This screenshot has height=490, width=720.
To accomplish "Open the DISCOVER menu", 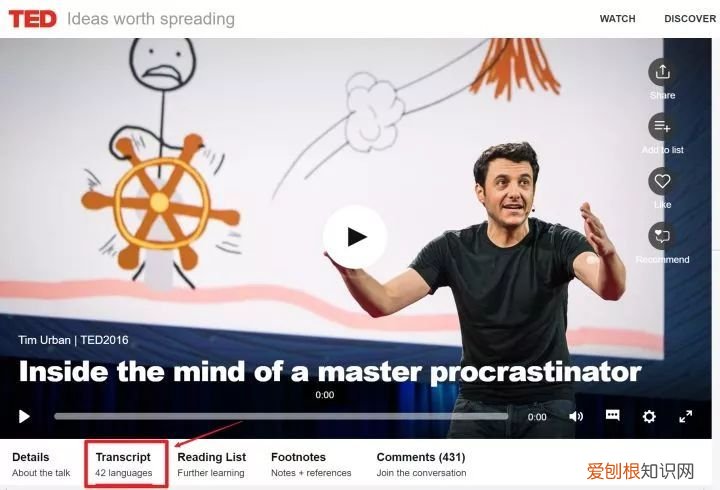I will 690,19.
